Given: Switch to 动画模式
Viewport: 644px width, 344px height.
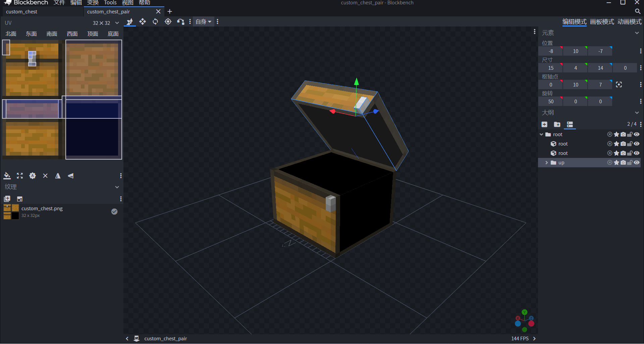Looking at the screenshot, I should point(630,22).
